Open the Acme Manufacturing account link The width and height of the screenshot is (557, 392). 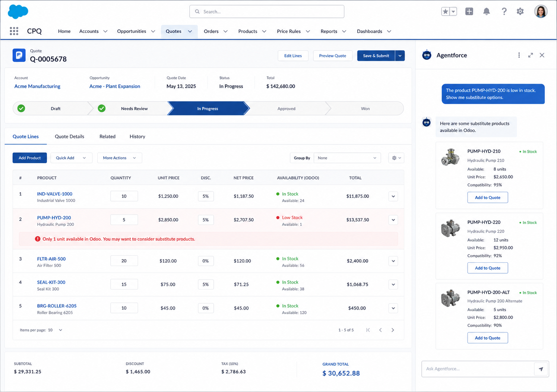click(x=37, y=86)
